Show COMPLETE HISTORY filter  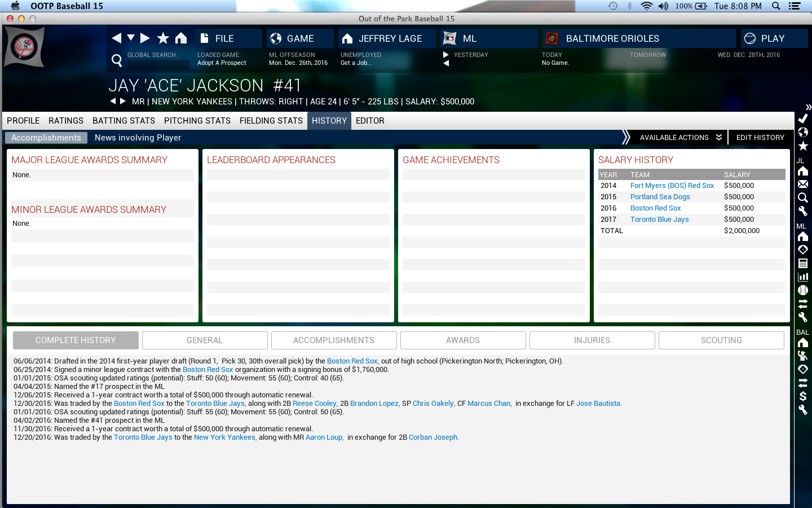76,340
